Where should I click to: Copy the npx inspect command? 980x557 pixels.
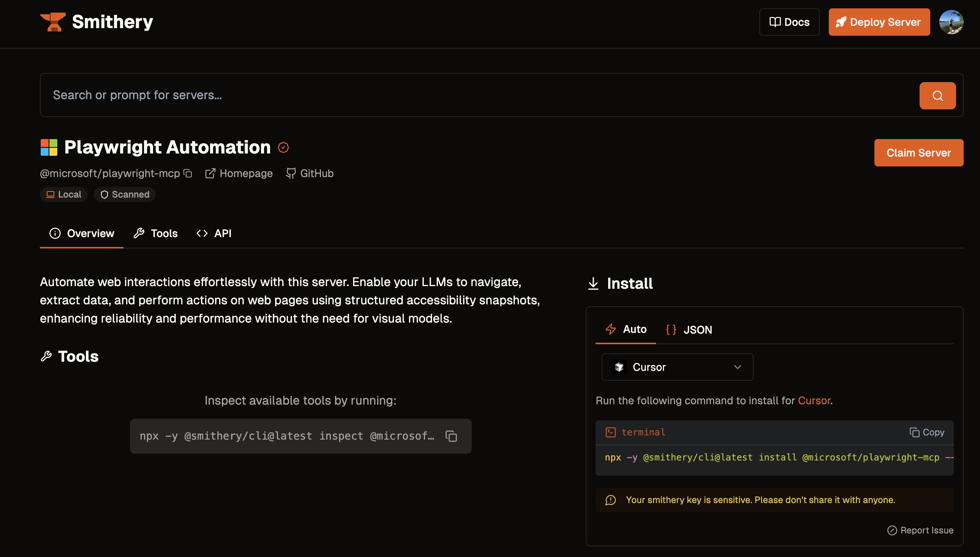pyautogui.click(x=451, y=436)
